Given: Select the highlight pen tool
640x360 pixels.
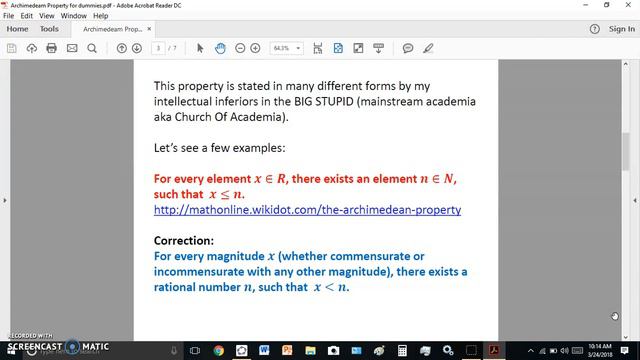Looking at the screenshot, I should [428, 48].
